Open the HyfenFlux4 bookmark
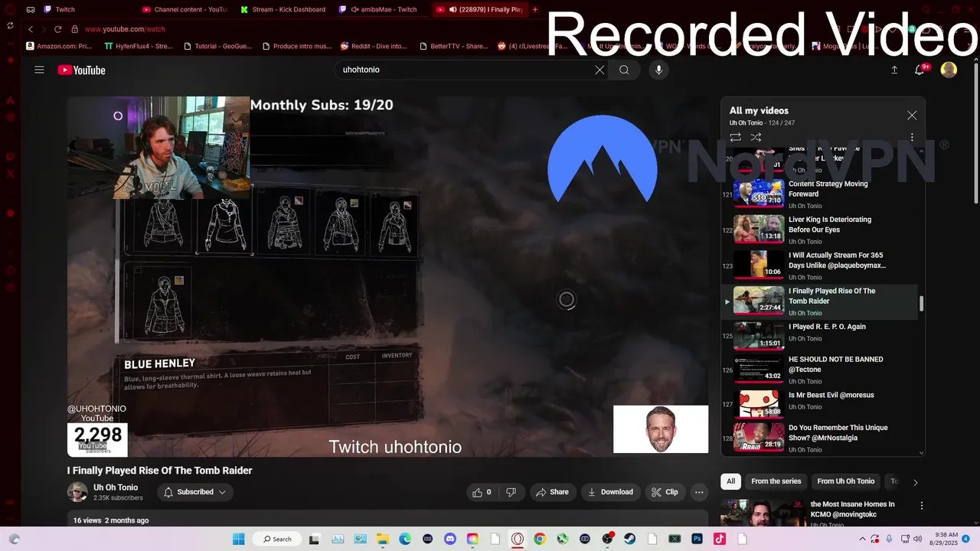The image size is (980, 551). [x=139, y=46]
